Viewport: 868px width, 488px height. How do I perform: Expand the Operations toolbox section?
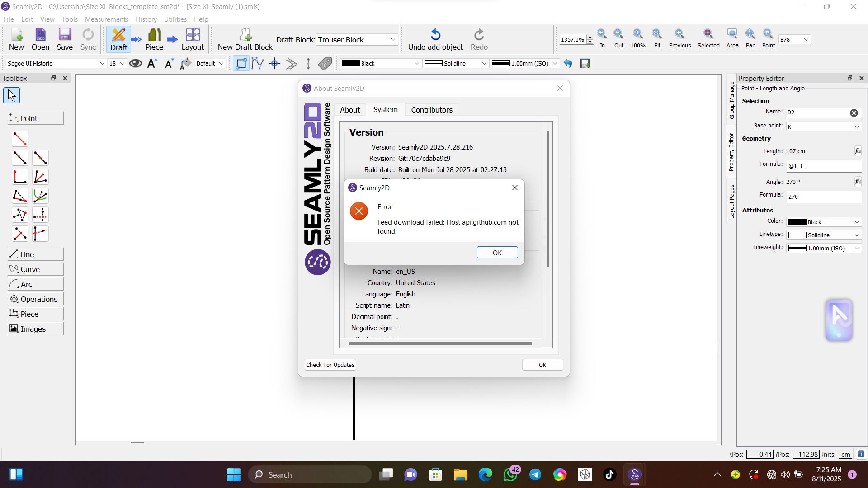coord(36,299)
